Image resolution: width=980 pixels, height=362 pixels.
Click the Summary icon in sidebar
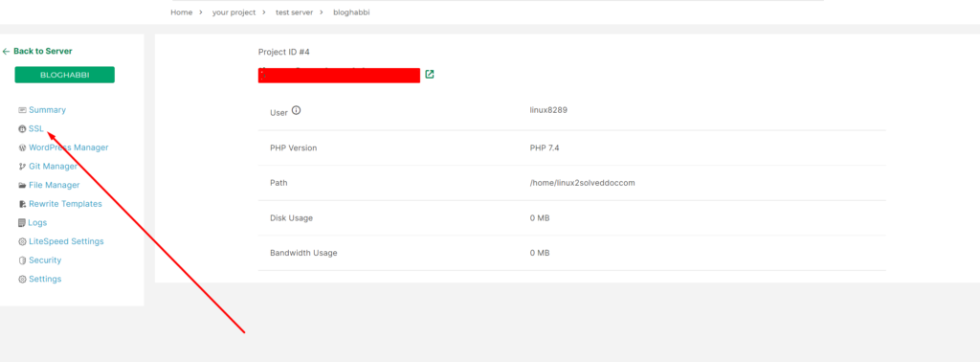(23, 110)
